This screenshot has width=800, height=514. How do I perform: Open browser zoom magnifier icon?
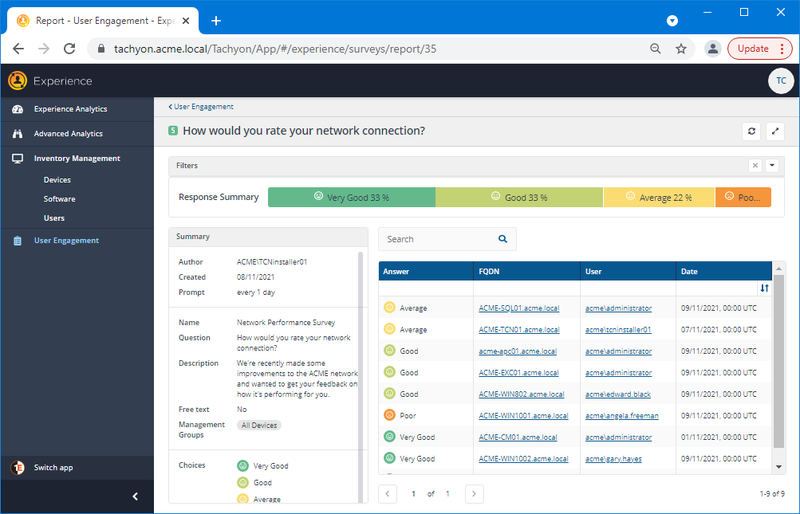(655, 49)
